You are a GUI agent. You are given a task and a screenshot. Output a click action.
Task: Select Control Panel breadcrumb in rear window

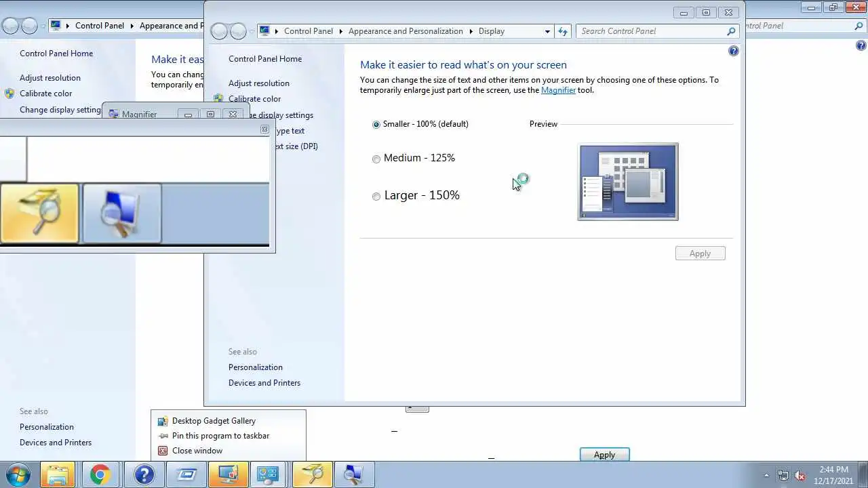click(x=100, y=26)
